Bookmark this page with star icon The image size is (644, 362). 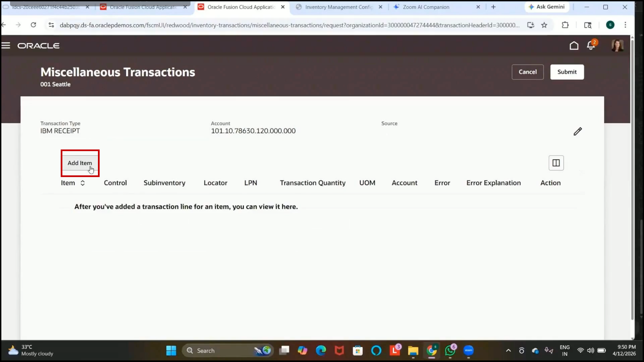point(544,25)
